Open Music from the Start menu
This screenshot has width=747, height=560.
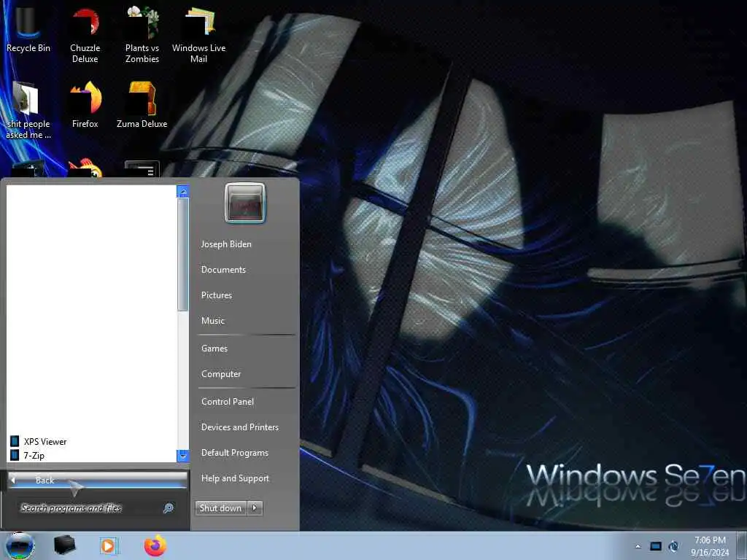(213, 321)
